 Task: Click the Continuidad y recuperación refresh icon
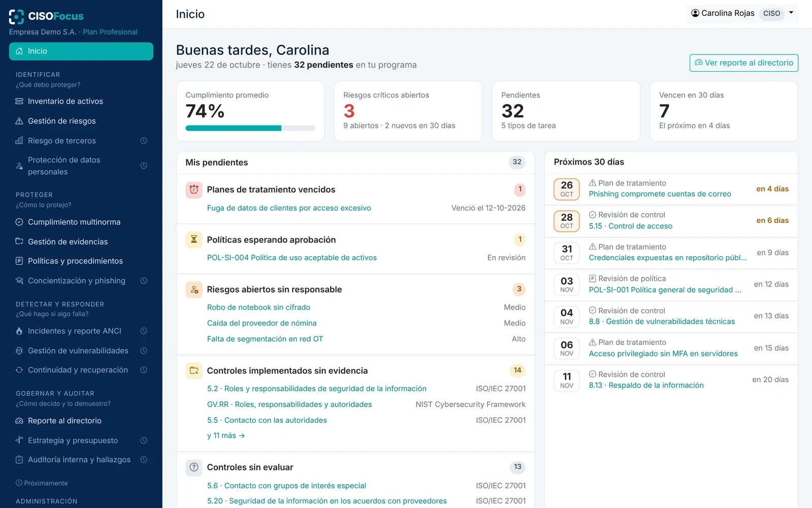point(19,370)
